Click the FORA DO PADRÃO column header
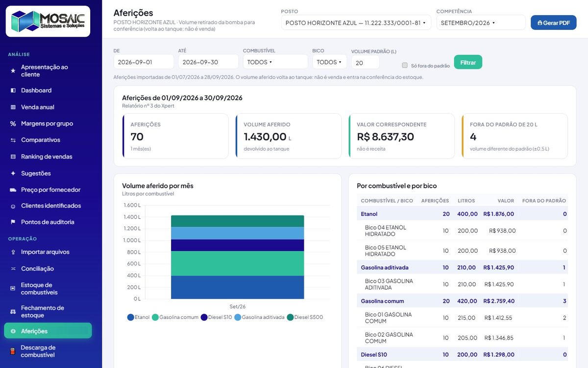The width and height of the screenshot is (588, 368). (x=544, y=201)
